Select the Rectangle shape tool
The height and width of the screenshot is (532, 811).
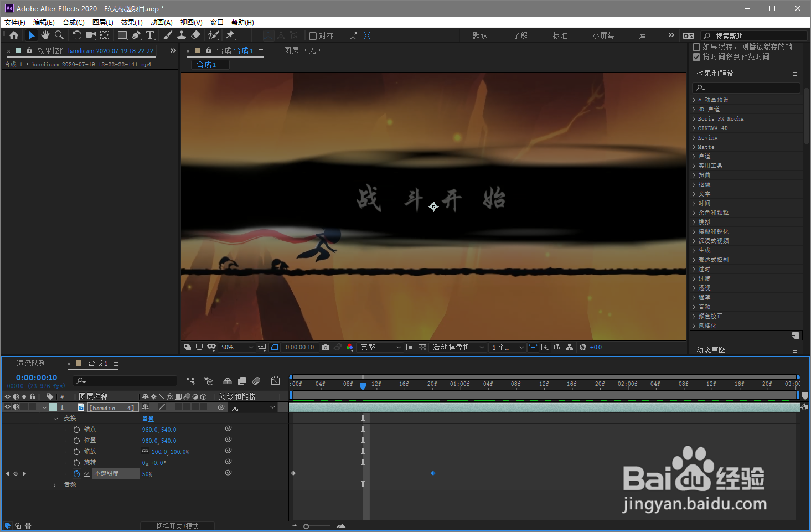(x=122, y=35)
